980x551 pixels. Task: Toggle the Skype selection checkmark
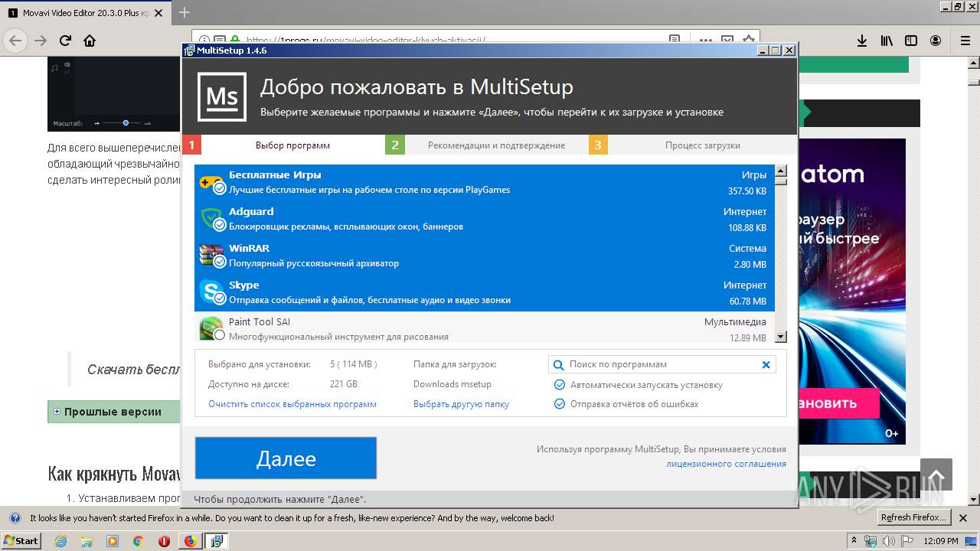pyautogui.click(x=219, y=298)
